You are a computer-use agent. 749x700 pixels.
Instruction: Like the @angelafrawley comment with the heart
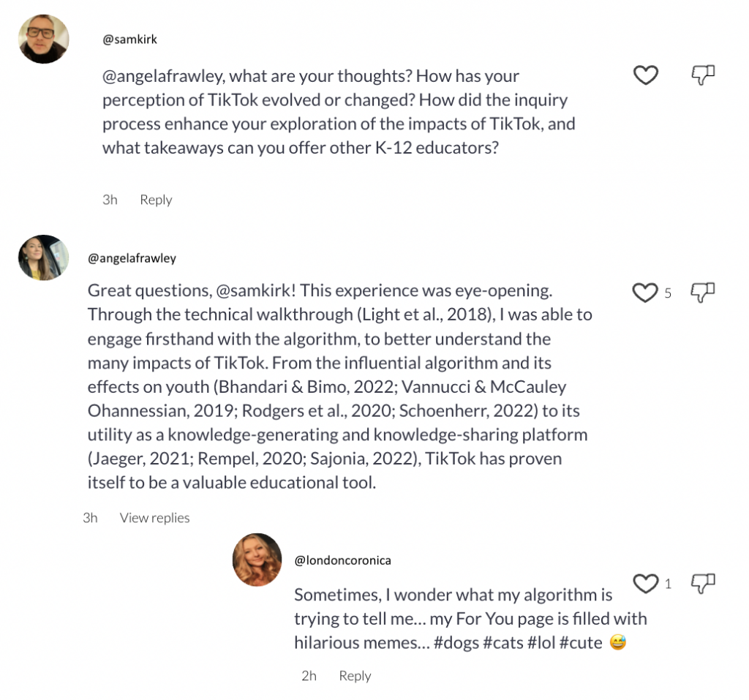click(644, 293)
